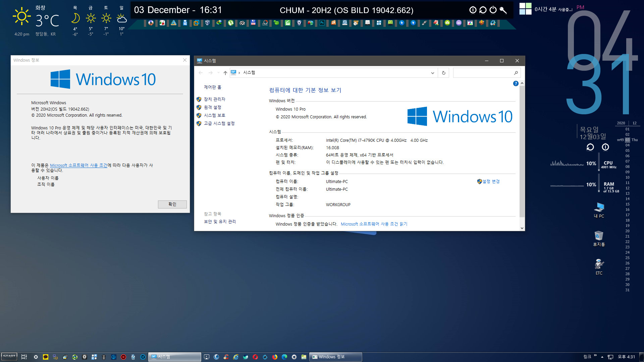
Task: Click the Windows logo beside uptime text
Action: (x=525, y=9)
